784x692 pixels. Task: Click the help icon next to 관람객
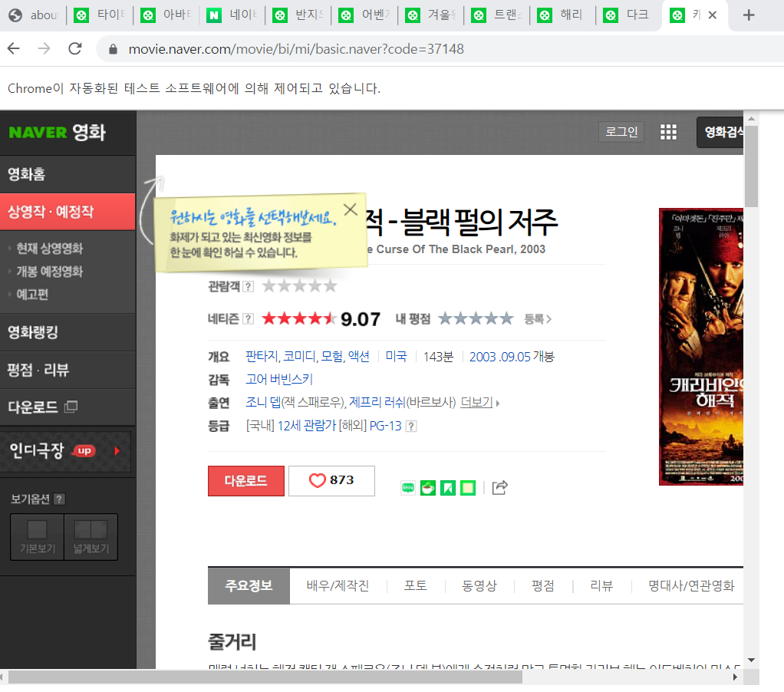[249, 286]
